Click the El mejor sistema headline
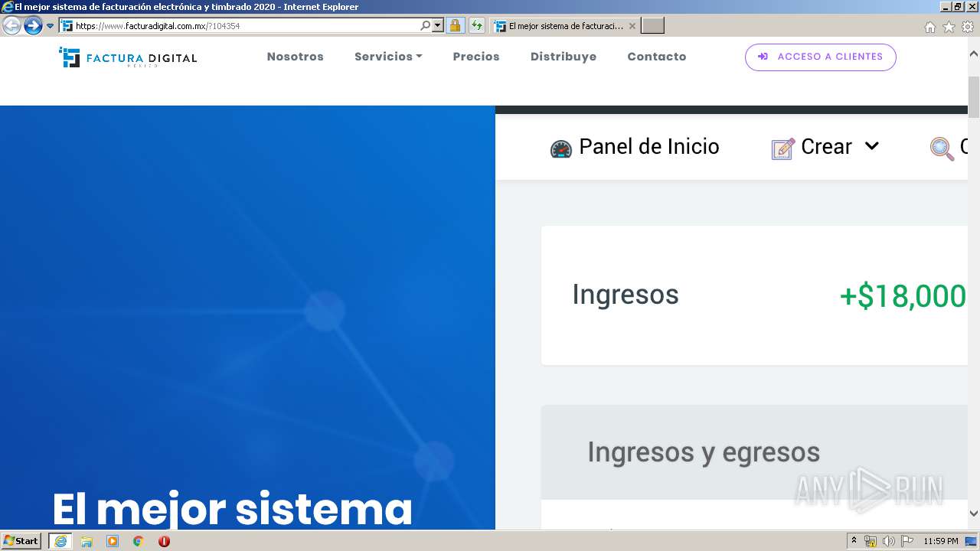The width and height of the screenshot is (980, 551). [233, 508]
